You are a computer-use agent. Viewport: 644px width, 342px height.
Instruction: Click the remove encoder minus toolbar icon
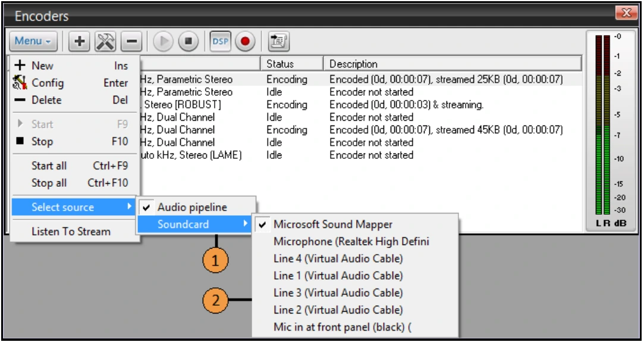[x=131, y=42]
